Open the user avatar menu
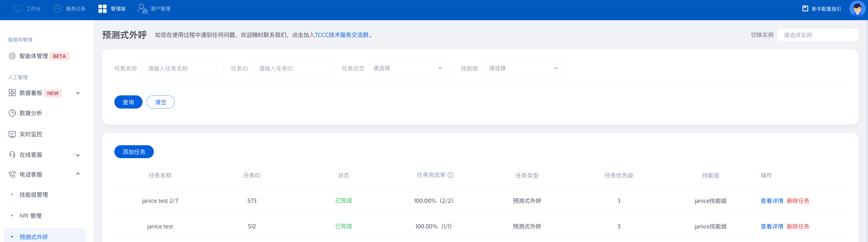This screenshot has height=242, width=868. click(x=857, y=8)
